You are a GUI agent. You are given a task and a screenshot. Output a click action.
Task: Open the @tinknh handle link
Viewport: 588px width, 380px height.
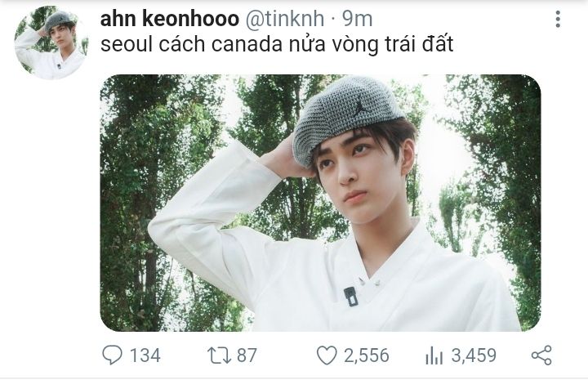tap(285, 19)
